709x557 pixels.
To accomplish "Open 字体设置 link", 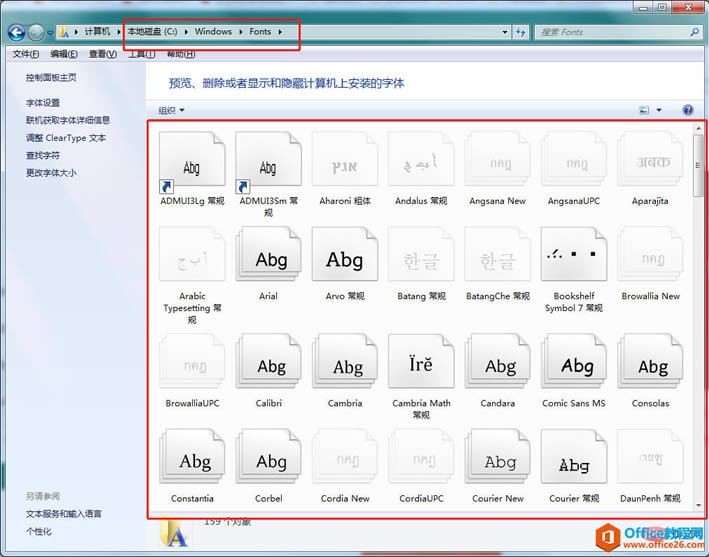I will pos(43,103).
